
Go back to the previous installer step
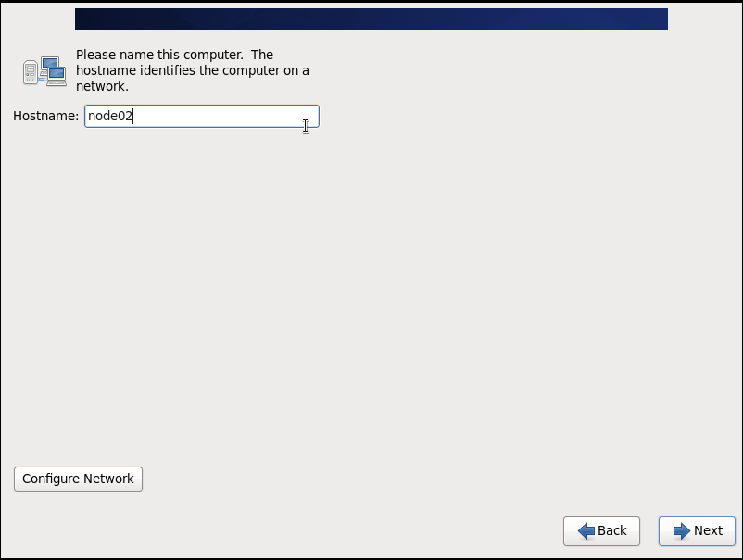pyautogui.click(x=601, y=530)
